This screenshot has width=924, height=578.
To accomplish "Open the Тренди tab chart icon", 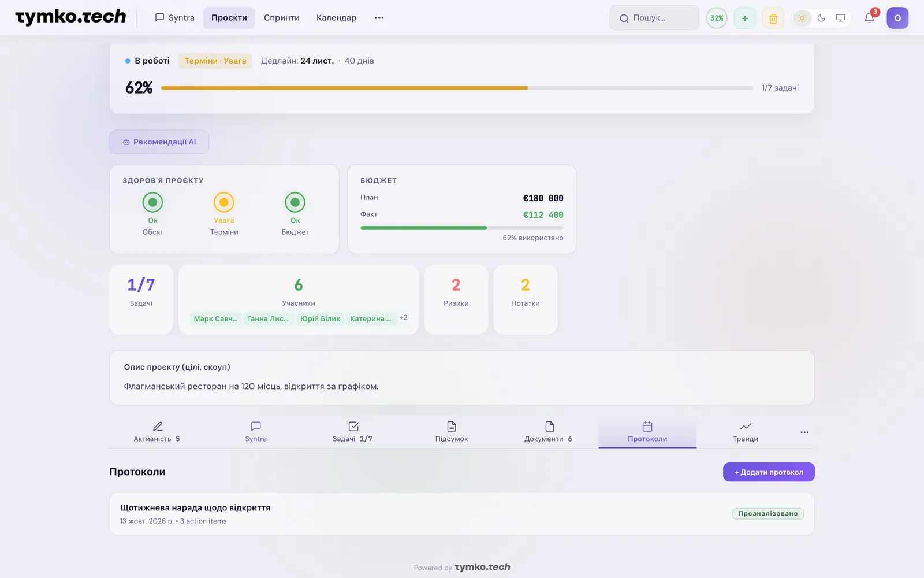I will tap(746, 427).
